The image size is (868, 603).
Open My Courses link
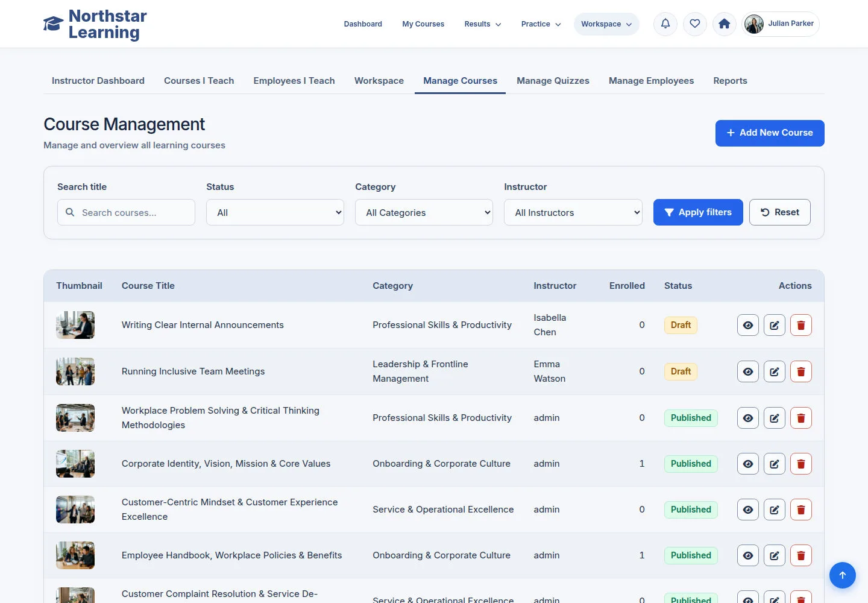click(x=423, y=24)
